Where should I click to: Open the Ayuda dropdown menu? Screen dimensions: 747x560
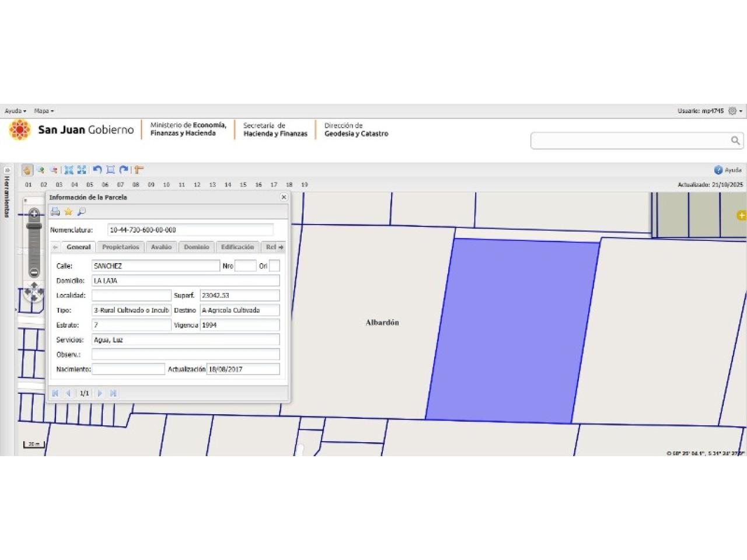(x=15, y=111)
